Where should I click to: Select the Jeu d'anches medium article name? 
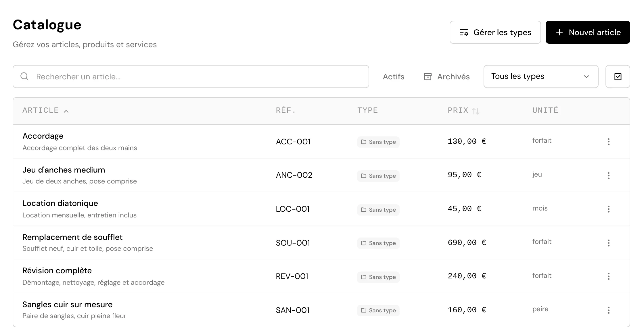tap(64, 170)
